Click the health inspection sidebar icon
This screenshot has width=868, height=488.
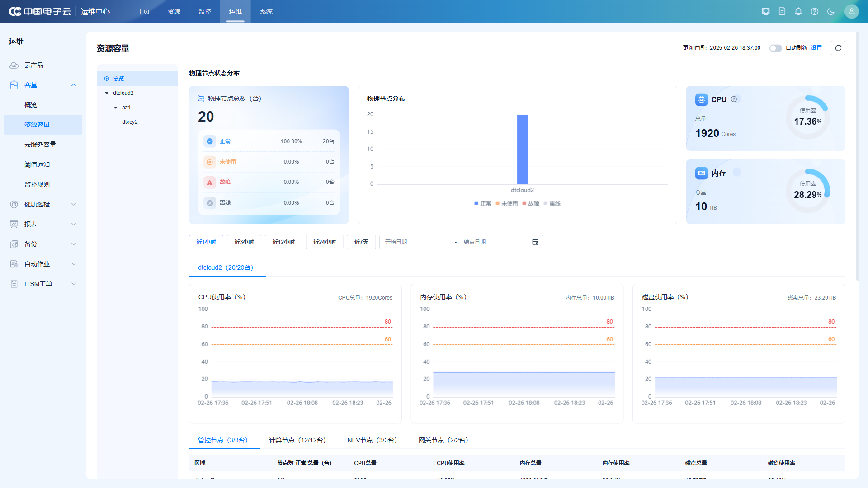click(14, 204)
